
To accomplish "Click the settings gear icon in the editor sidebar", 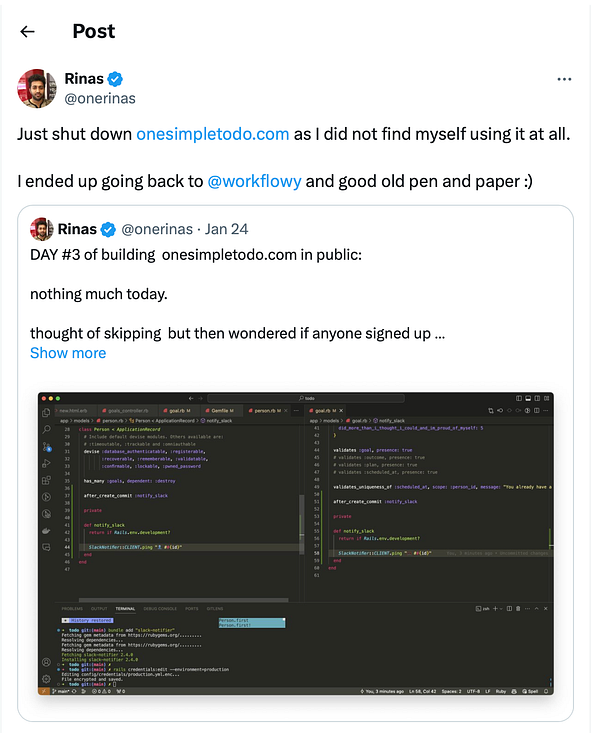I will [46, 677].
